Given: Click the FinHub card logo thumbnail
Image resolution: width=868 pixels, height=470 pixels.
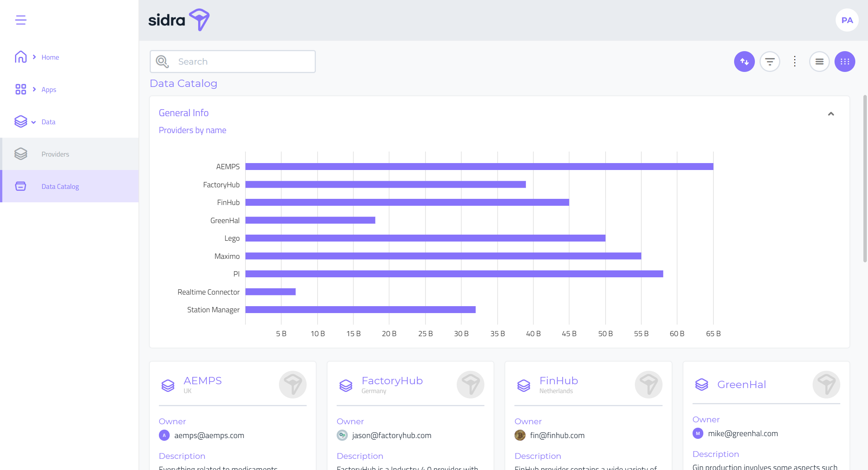Looking at the screenshot, I should [649, 385].
